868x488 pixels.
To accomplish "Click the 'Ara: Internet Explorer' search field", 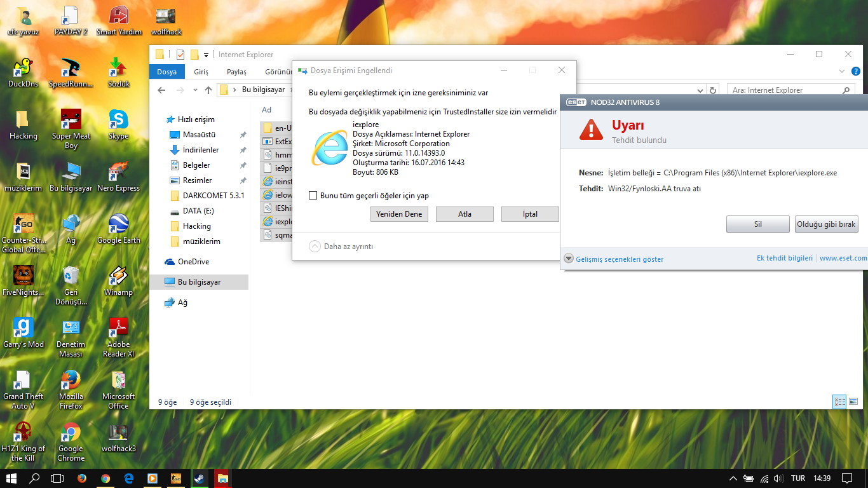I will (790, 90).
